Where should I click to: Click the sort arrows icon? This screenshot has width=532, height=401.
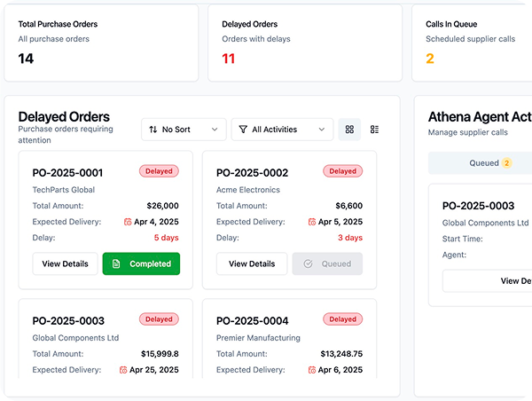point(153,130)
